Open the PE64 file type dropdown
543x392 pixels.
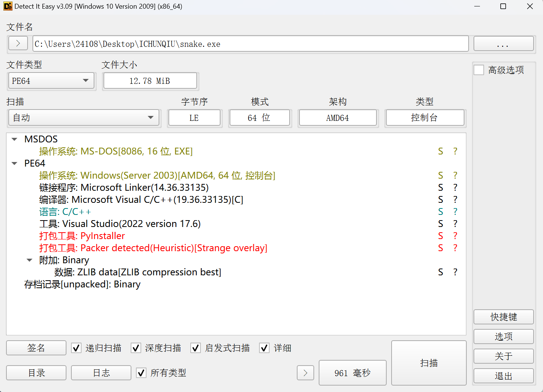tap(51, 81)
